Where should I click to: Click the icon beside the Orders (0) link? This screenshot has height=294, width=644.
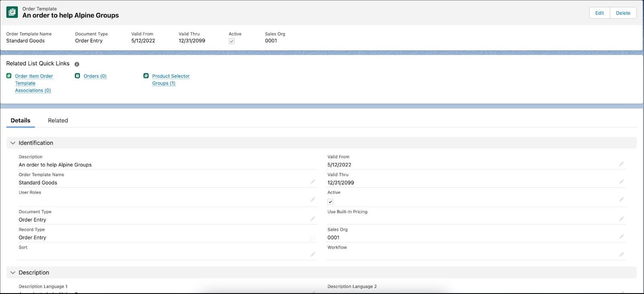pyautogui.click(x=77, y=76)
